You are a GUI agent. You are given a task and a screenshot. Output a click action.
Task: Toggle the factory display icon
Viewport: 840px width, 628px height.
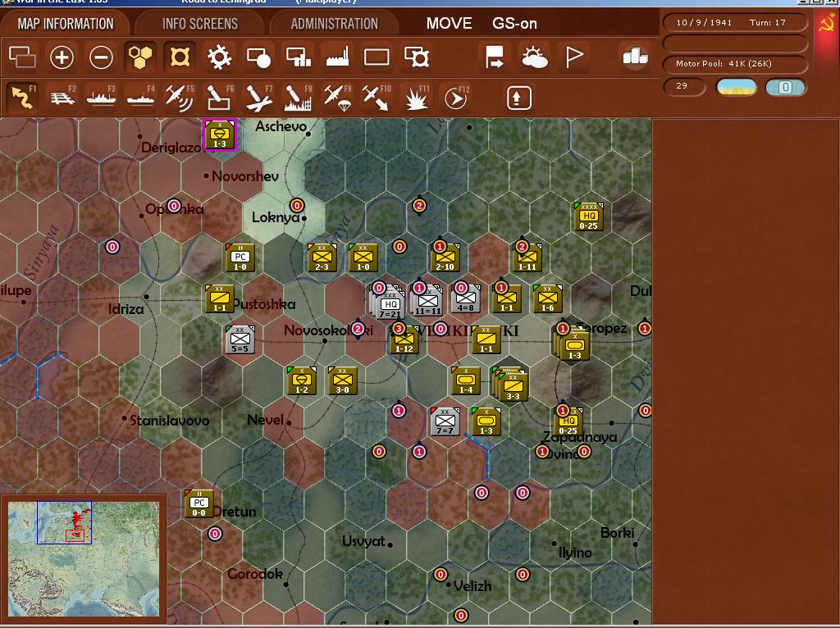point(337,57)
